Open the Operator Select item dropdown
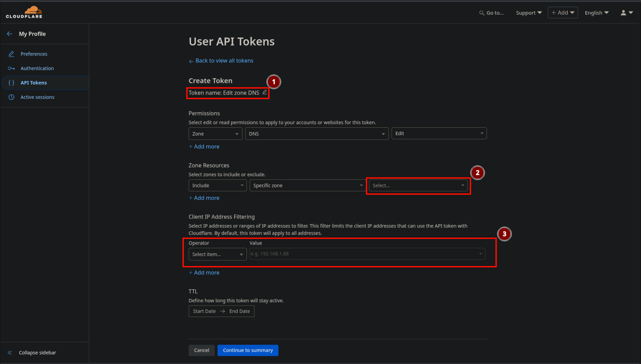This screenshot has width=641, height=364. [217, 254]
